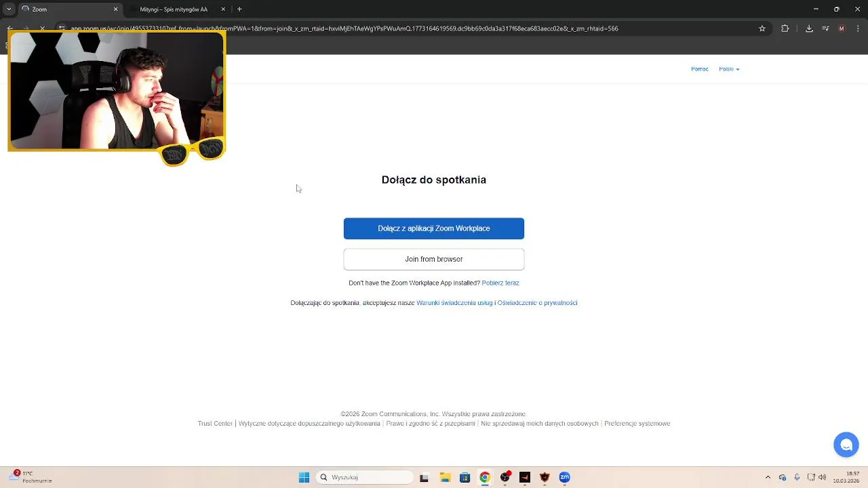Close the Mityngi browser tab
Screen dimensions: 868x488
coord(223,9)
